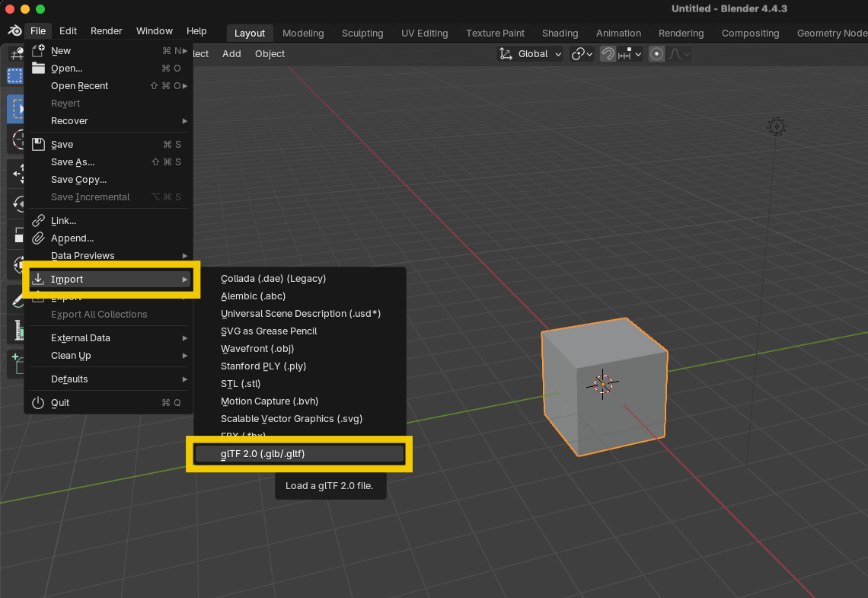
Task: Choose Save with the floppy disk icon
Action: pos(108,145)
